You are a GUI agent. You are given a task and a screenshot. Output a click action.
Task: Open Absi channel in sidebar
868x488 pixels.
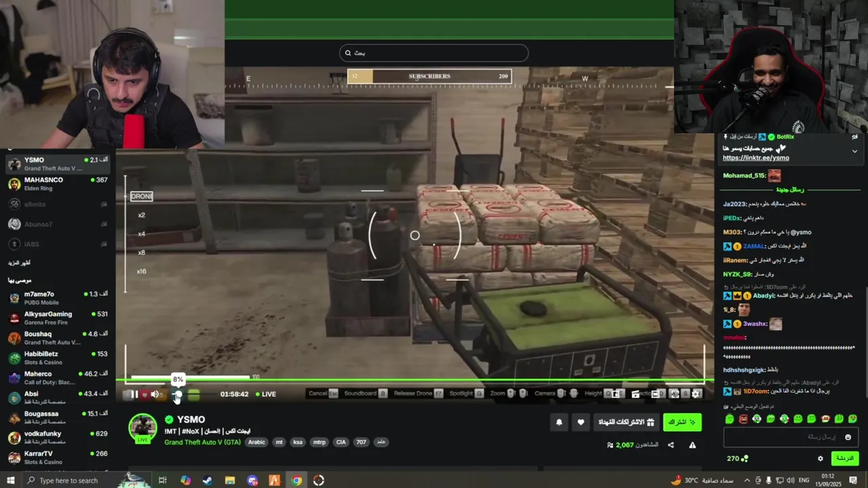pos(58,397)
